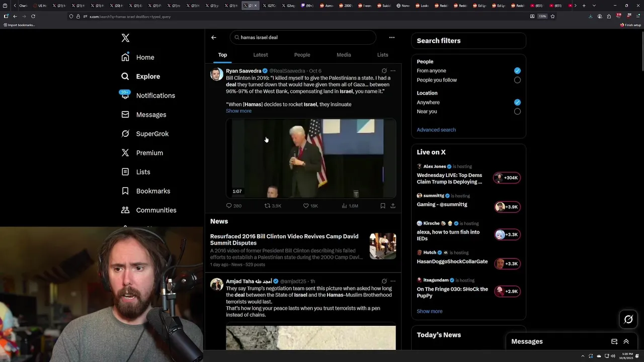Click the Bookmarks sidebar icon
Screen dimensions: 644x362
(x=125, y=191)
